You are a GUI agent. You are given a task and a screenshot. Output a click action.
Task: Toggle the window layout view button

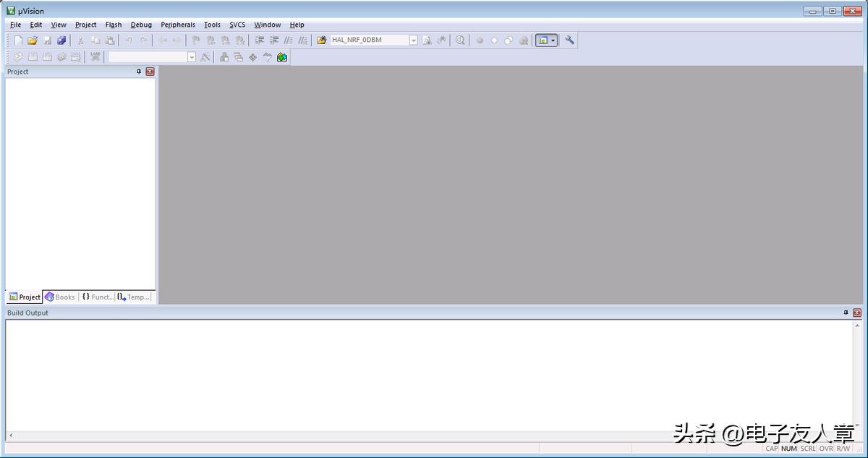(x=542, y=41)
